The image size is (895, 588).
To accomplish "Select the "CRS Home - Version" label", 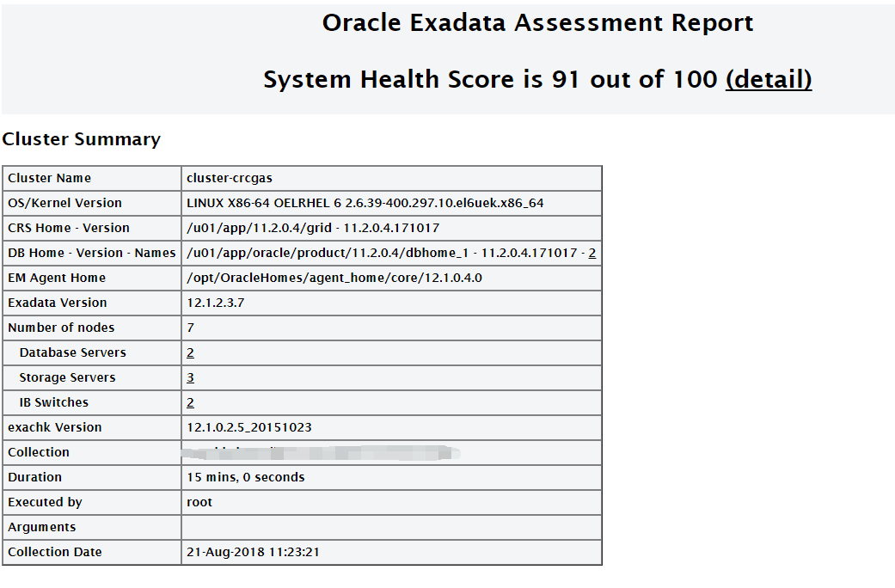I will (x=69, y=228).
